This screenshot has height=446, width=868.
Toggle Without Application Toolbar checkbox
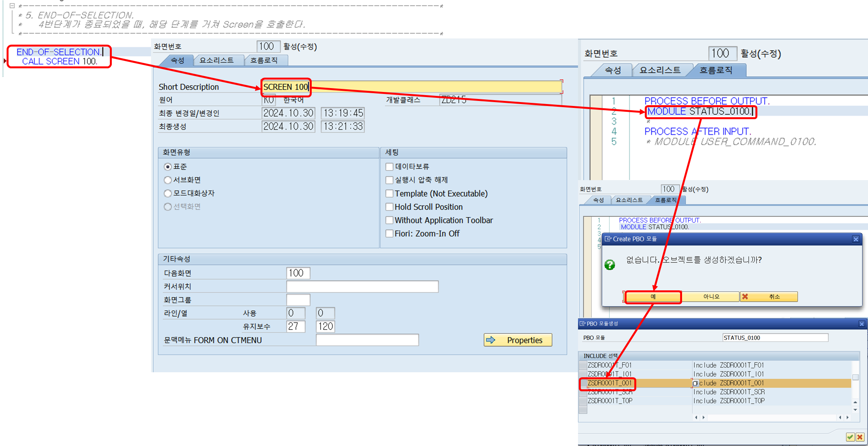pyautogui.click(x=389, y=220)
